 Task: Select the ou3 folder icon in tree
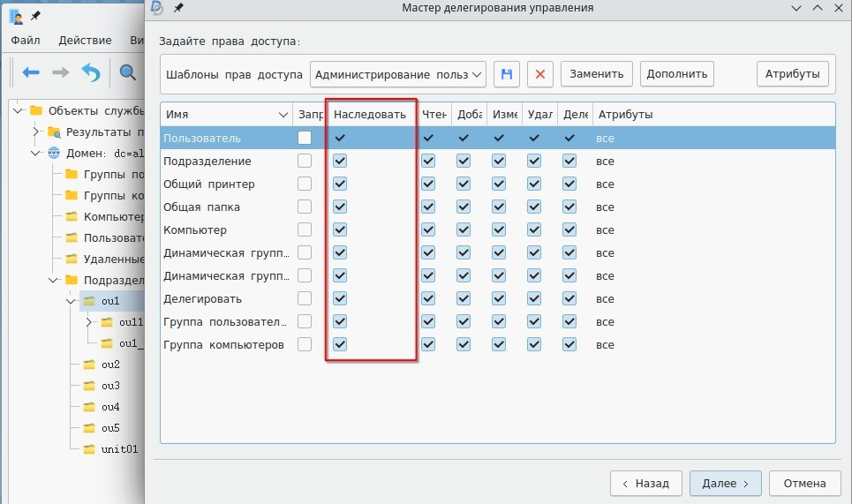(x=88, y=386)
